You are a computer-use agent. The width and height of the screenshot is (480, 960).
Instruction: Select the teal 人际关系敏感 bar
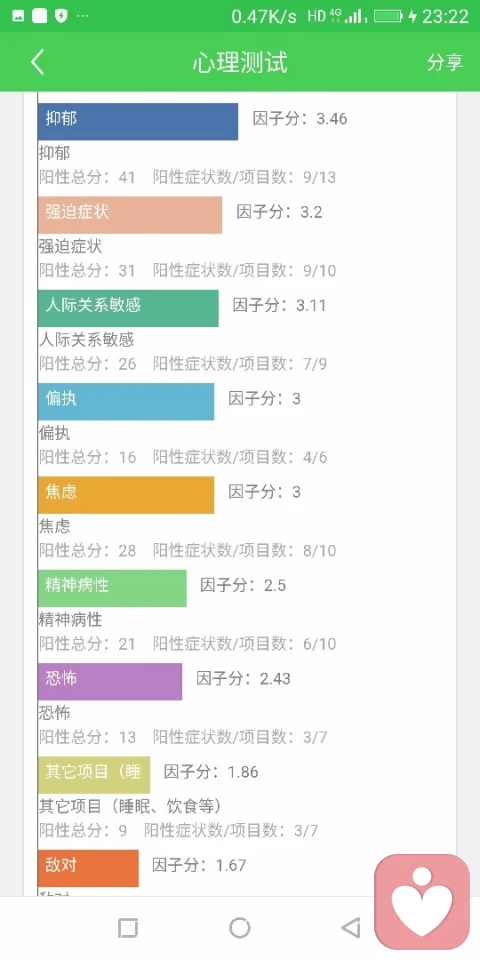pos(128,308)
